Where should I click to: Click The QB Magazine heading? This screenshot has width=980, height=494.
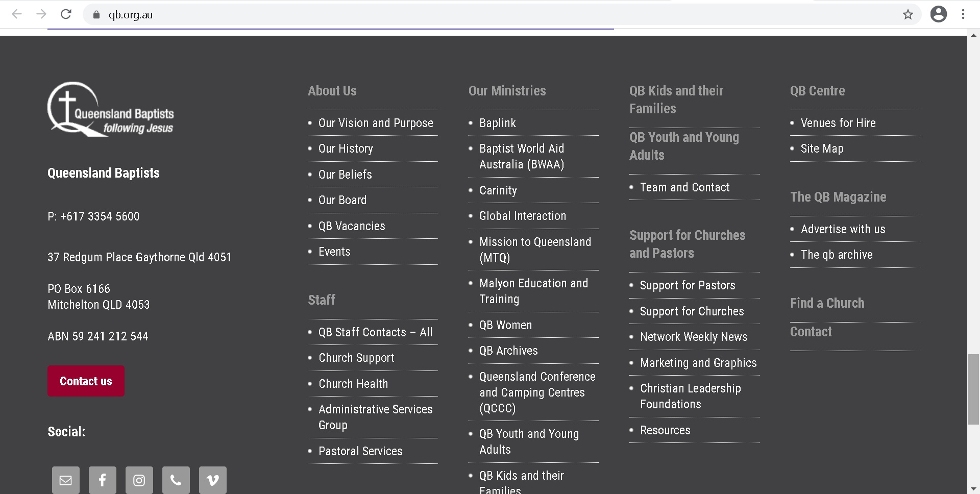[838, 197]
